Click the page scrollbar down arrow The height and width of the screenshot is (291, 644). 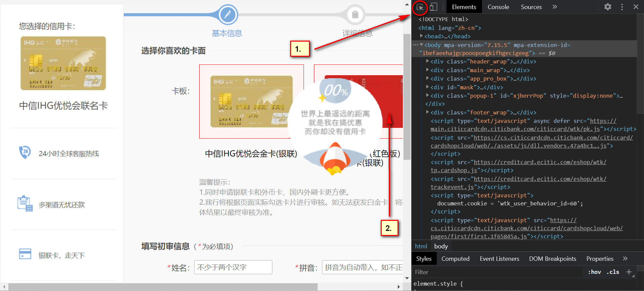(x=407, y=278)
